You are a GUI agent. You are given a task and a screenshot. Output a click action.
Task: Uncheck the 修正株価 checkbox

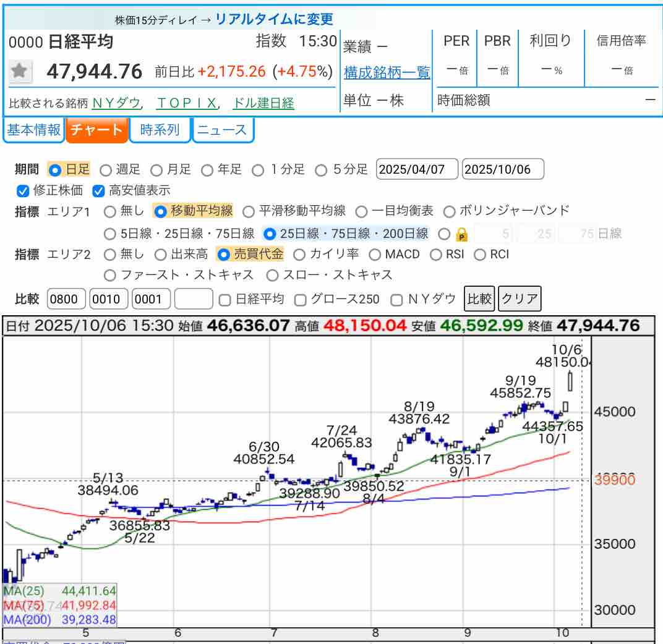[x=23, y=190]
